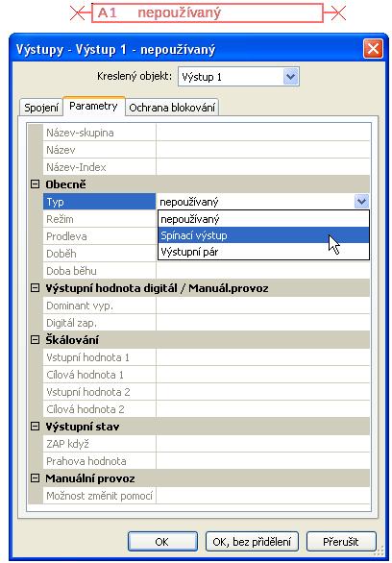
Task: Collapse the Obecně section
Action: (x=35, y=184)
